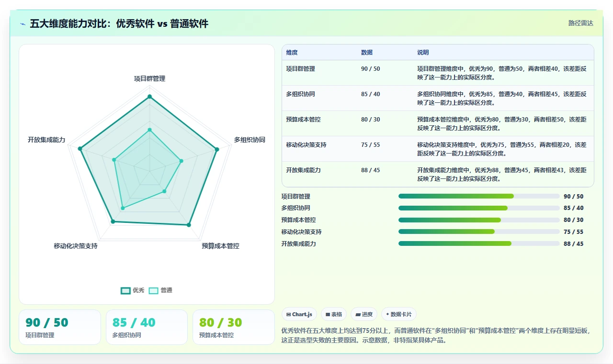The image size is (613, 364).
Task: Click the 表格 tag
Action: 334,314
